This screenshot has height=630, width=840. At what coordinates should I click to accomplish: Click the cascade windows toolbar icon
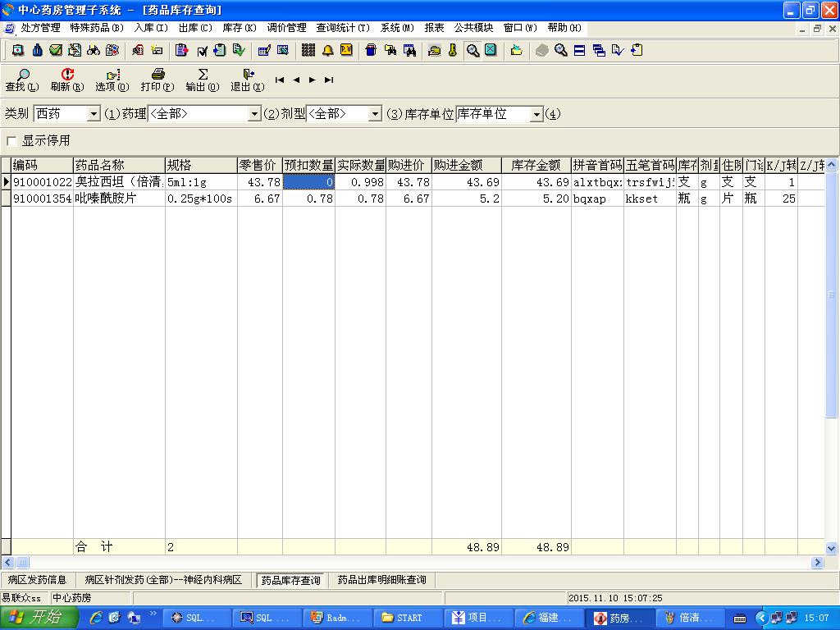tap(599, 50)
